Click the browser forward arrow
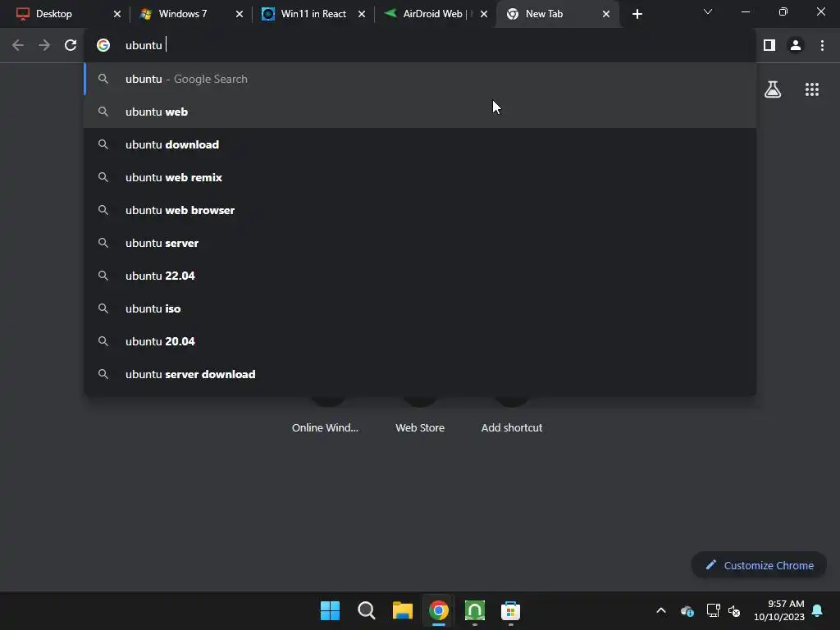The width and height of the screenshot is (840, 630). tap(44, 46)
